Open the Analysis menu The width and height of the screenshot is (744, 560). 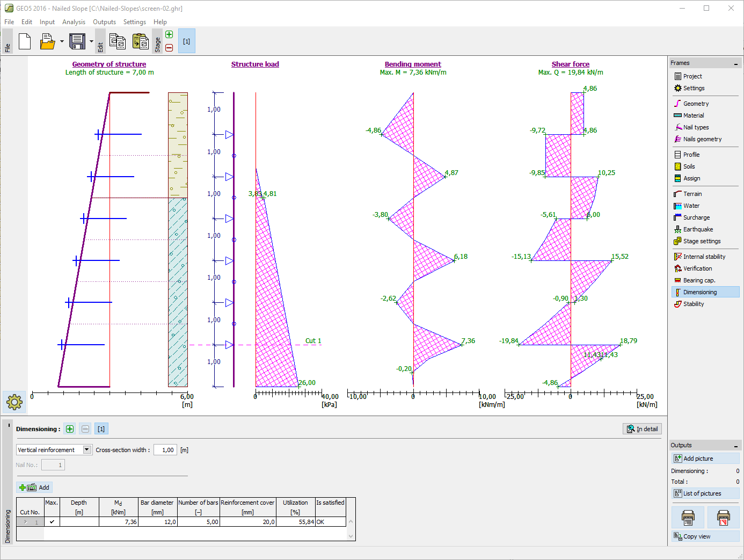point(74,22)
